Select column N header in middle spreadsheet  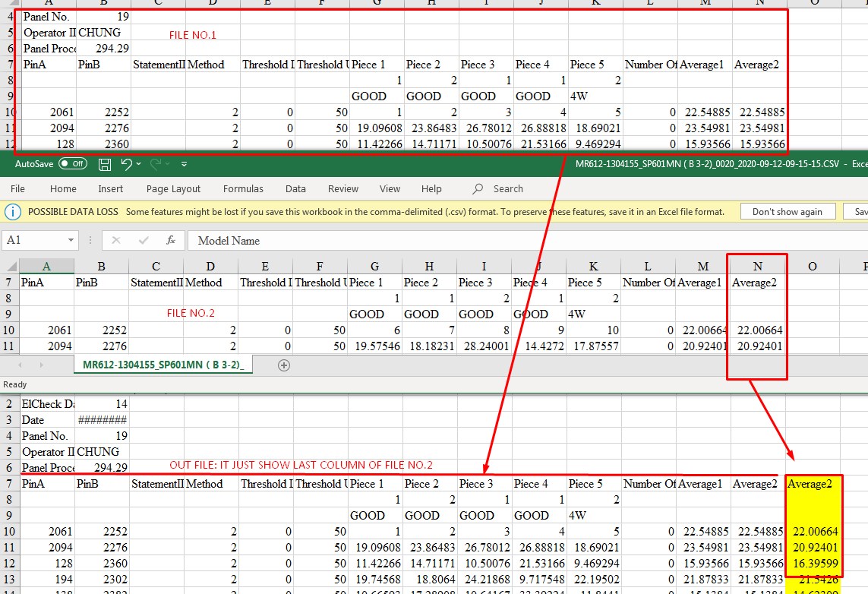click(757, 266)
